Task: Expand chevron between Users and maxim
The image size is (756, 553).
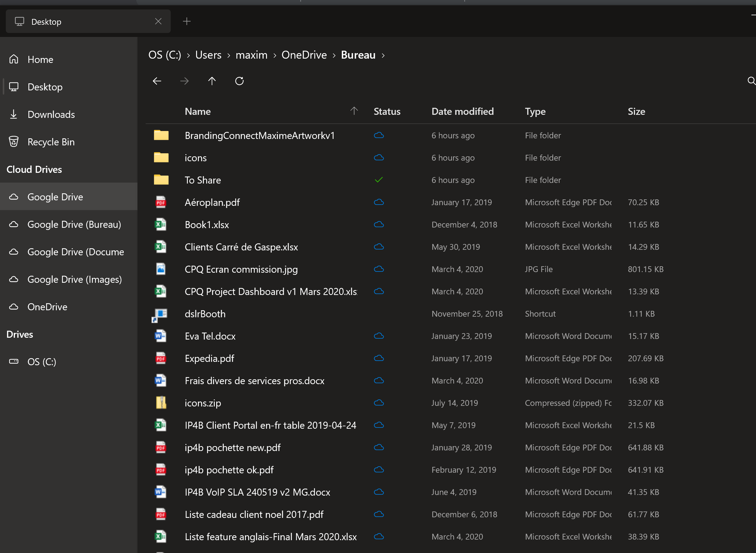Action: [229, 56]
